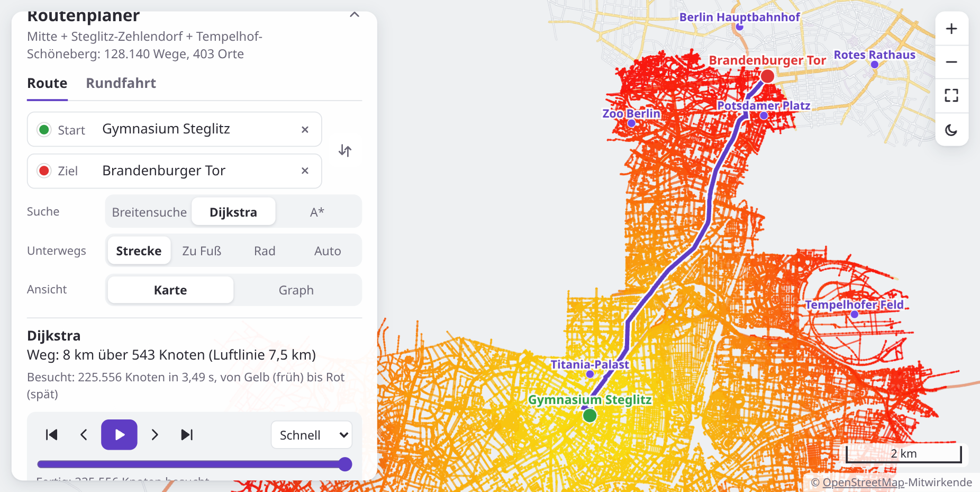
Task: Toggle fullscreen map view
Action: (951, 95)
